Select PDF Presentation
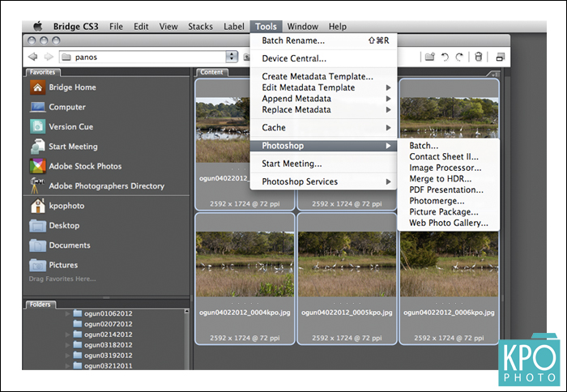 tap(449, 190)
